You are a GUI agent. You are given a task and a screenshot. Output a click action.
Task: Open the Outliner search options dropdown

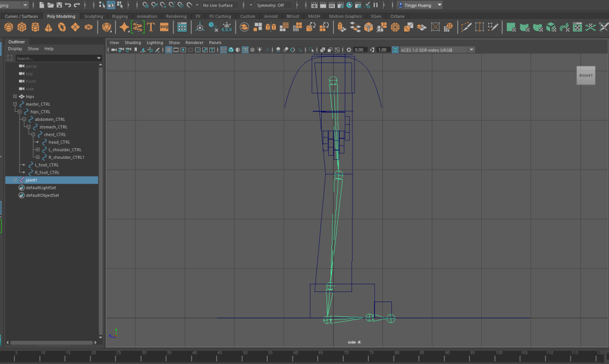[x=99, y=58]
